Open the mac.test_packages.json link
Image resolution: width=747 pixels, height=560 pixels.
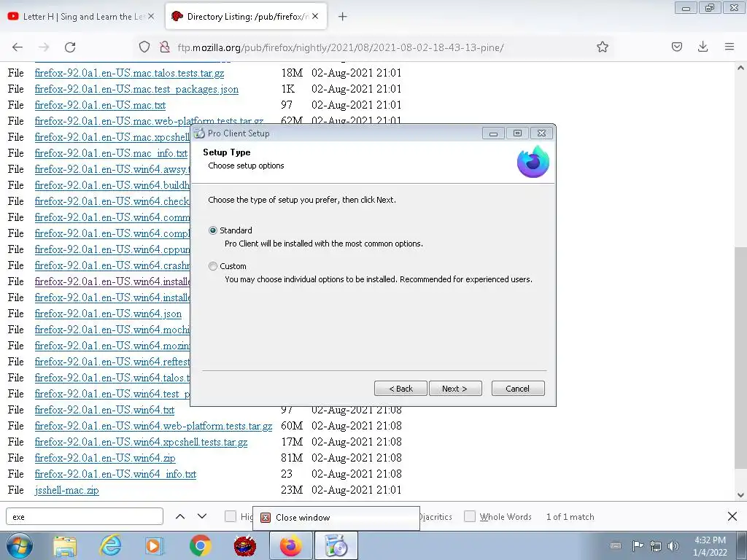click(x=136, y=89)
